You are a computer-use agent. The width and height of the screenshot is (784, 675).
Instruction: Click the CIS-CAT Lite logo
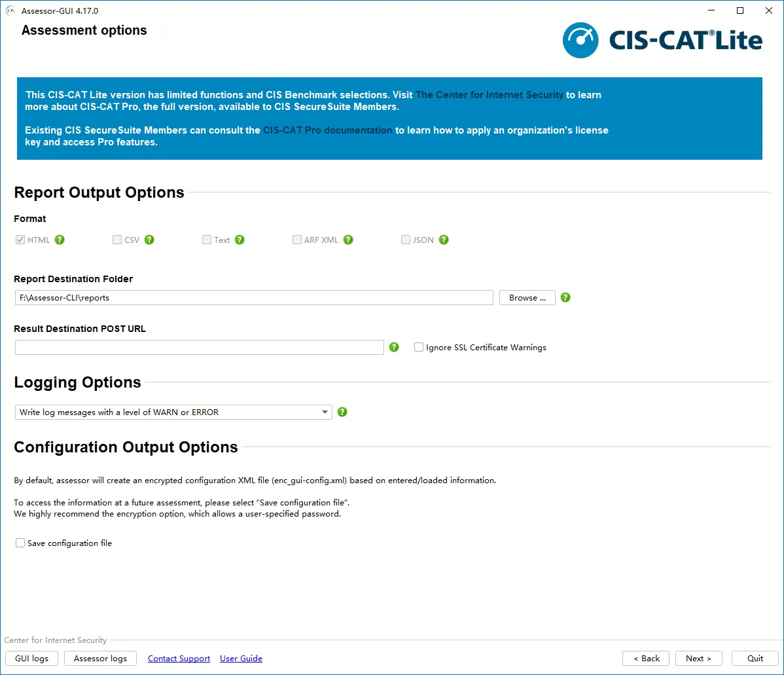[662, 40]
